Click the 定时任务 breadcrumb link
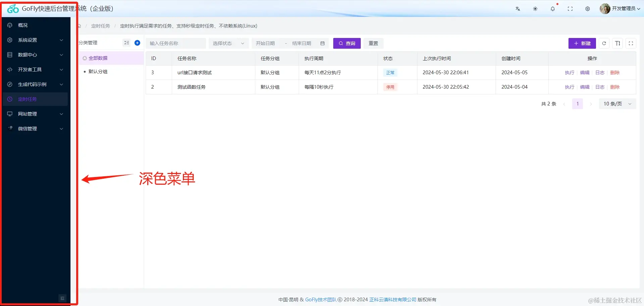Screen dimensions: 644x306 point(101,26)
